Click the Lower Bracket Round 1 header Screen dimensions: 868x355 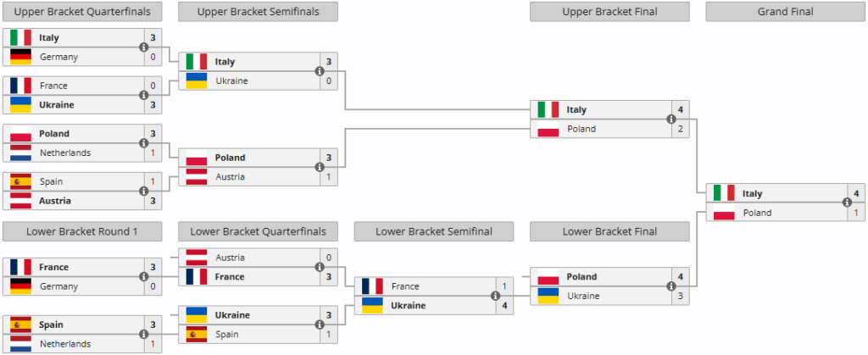[x=82, y=230]
